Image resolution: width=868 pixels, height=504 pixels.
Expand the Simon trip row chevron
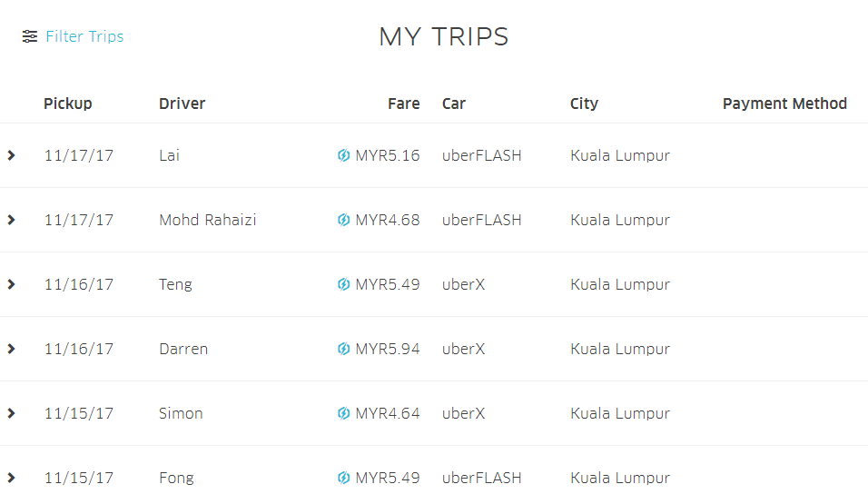(x=11, y=413)
